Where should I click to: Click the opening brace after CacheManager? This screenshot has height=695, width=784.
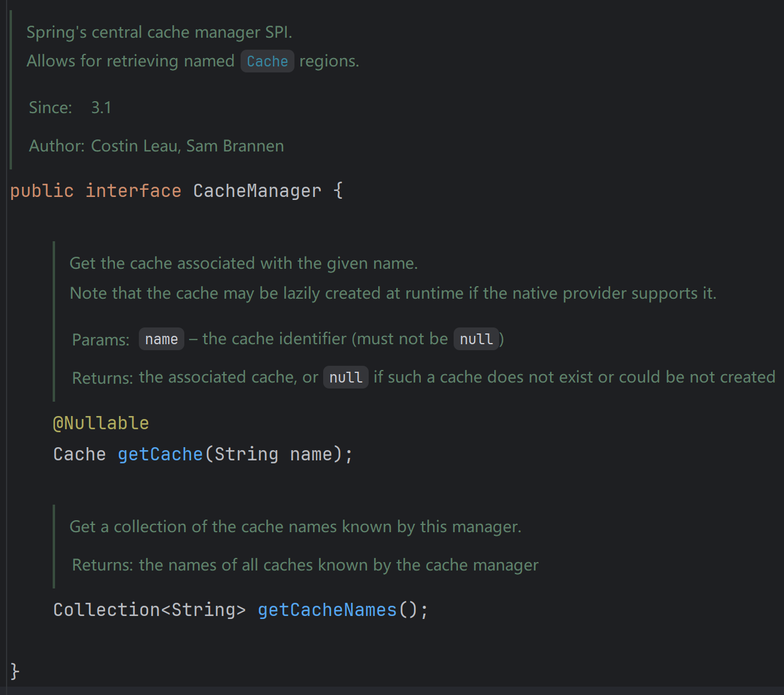pyautogui.click(x=338, y=191)
